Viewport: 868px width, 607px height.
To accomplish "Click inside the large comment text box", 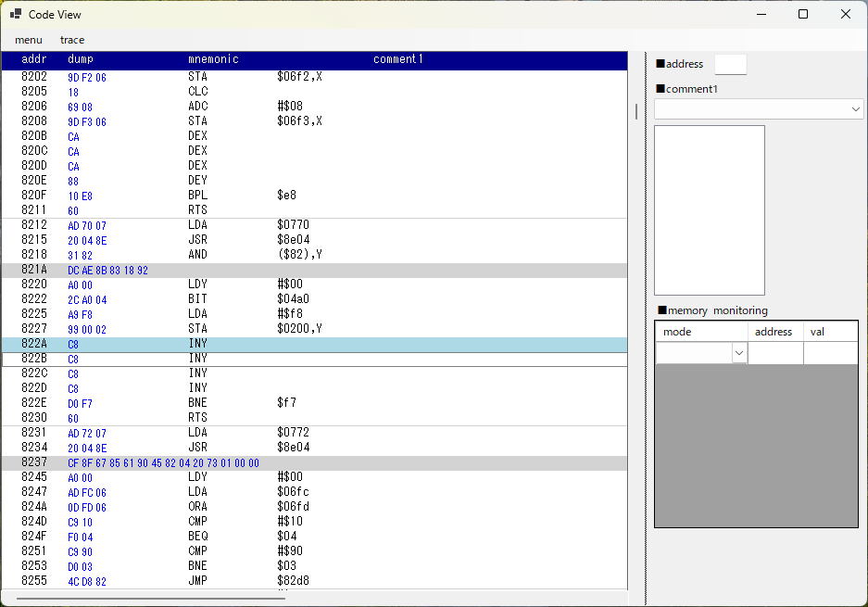I will [710, 209].
